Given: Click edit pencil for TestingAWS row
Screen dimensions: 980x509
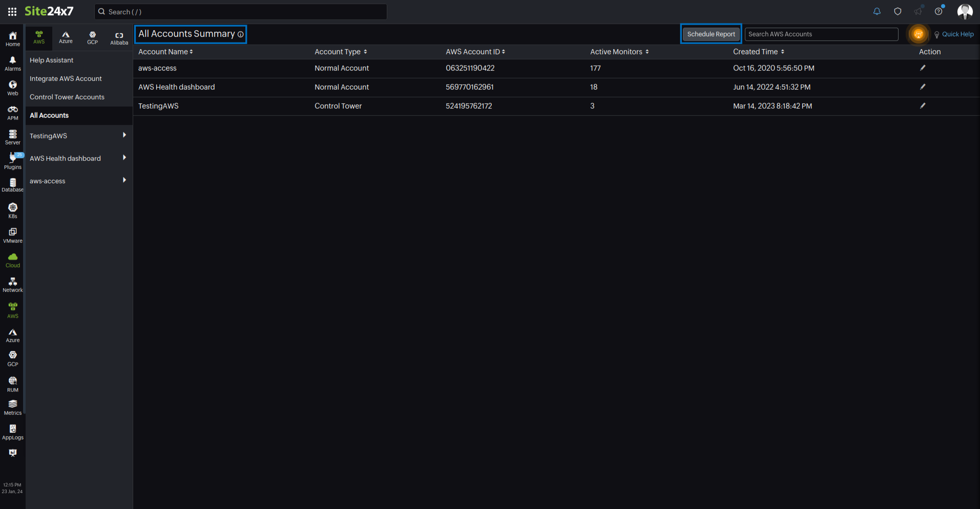Looking at the screenshot, I should pyautogui.click(x=922, y=106).
